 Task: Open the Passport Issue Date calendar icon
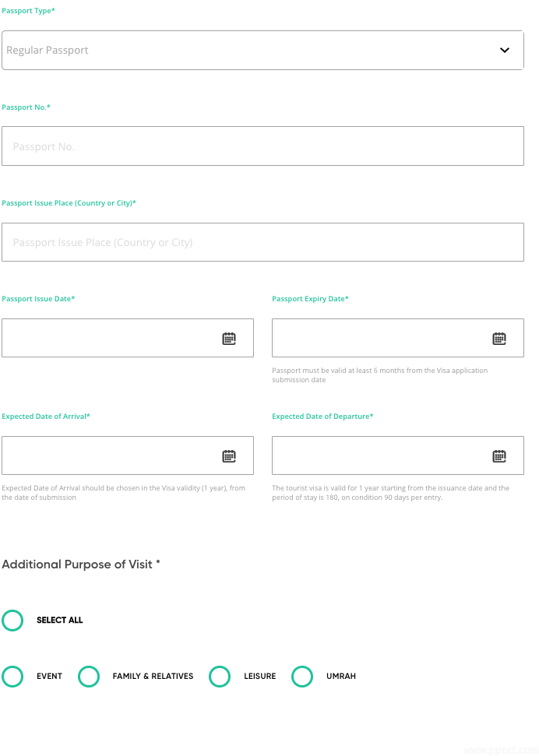pyautogui.click(x=229, y=339)
